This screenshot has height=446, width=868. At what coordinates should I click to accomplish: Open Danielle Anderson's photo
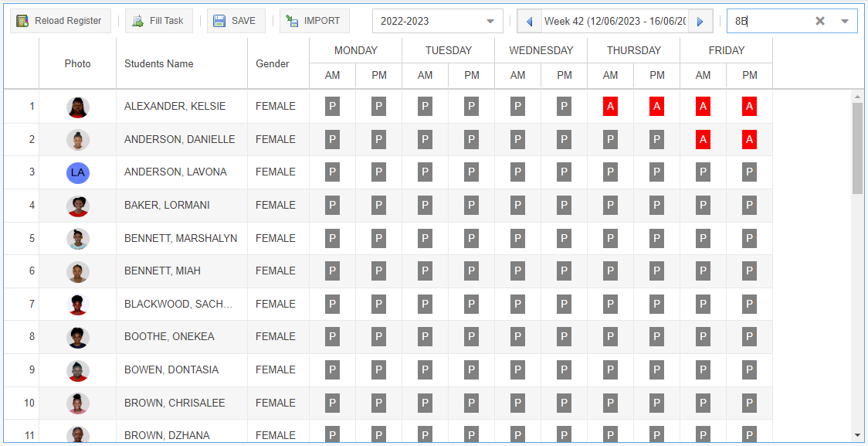coord(78,140)
